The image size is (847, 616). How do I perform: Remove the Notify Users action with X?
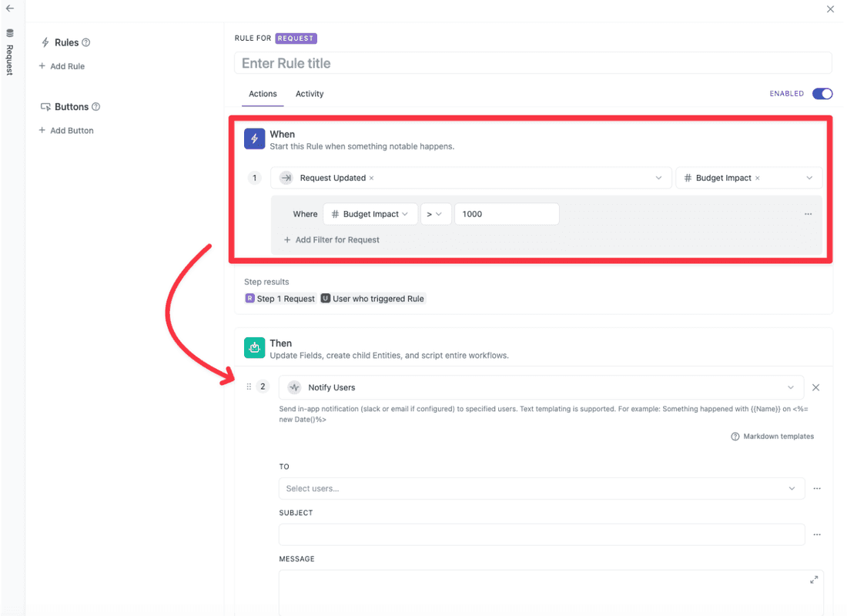pos(816,387)
